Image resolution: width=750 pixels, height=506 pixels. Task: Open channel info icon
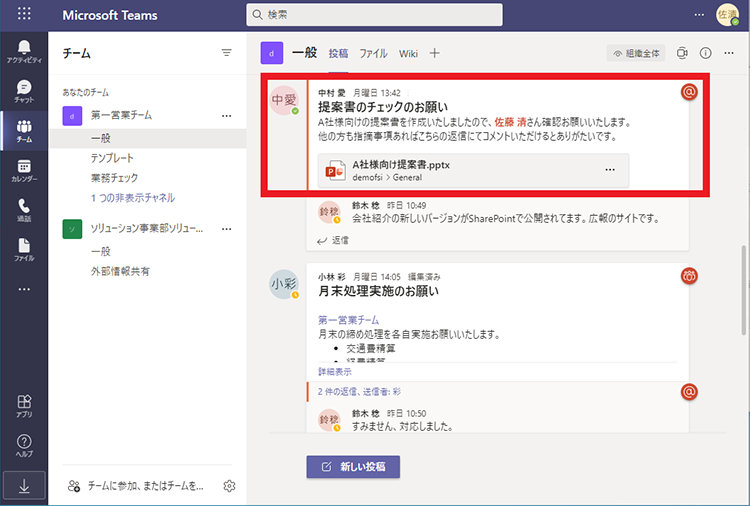(706, 53)
